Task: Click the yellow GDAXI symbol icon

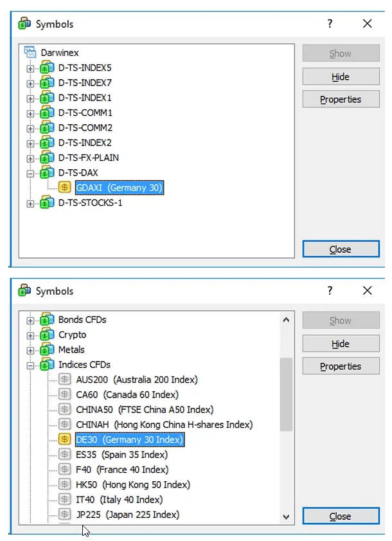Action: 64,187
